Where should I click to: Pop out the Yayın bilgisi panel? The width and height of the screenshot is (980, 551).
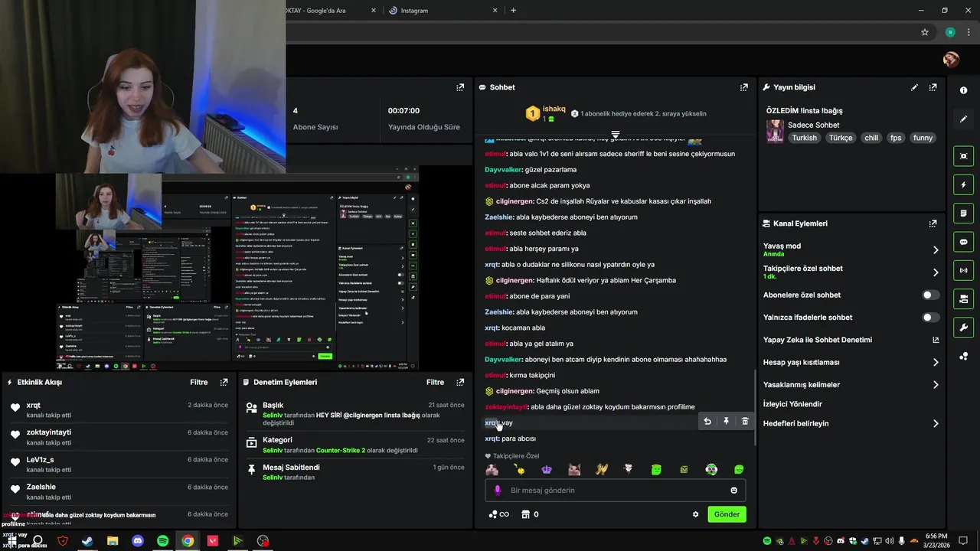click(933, 87)
